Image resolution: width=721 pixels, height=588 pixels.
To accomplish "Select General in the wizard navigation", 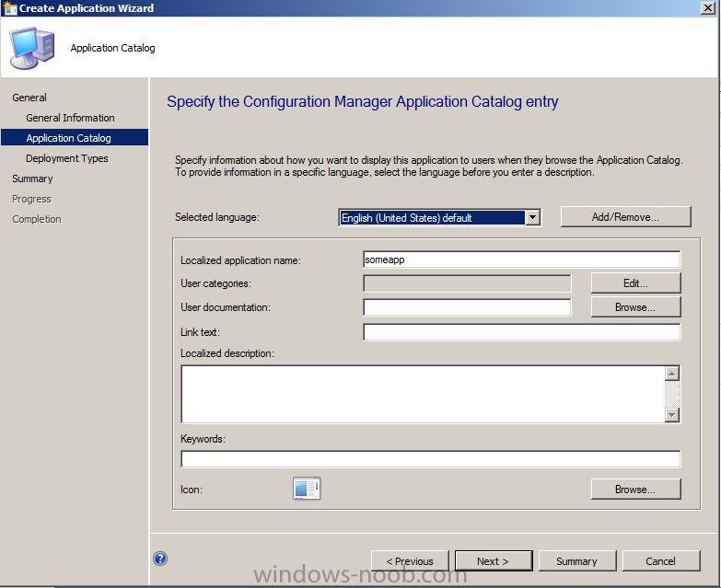I will point(29,98).
